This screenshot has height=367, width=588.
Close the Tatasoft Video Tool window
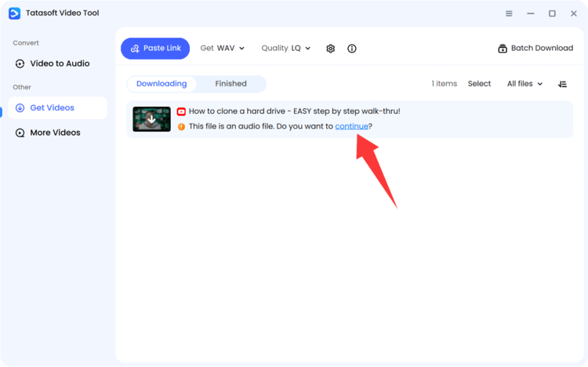574,13
